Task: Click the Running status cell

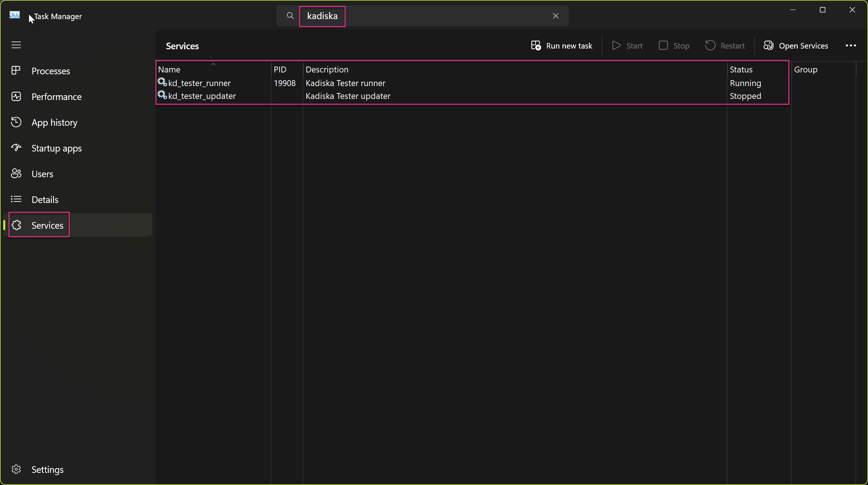Action: click(745, 83)
